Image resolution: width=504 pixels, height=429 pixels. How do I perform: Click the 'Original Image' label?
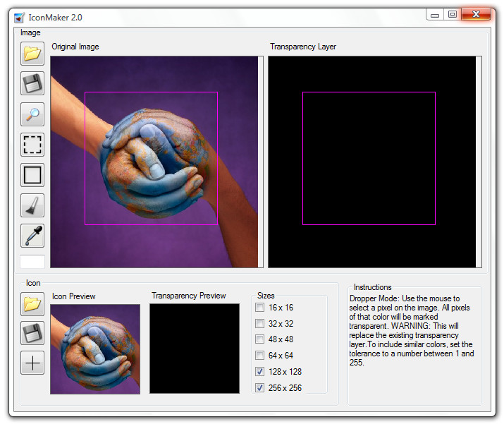75,47
